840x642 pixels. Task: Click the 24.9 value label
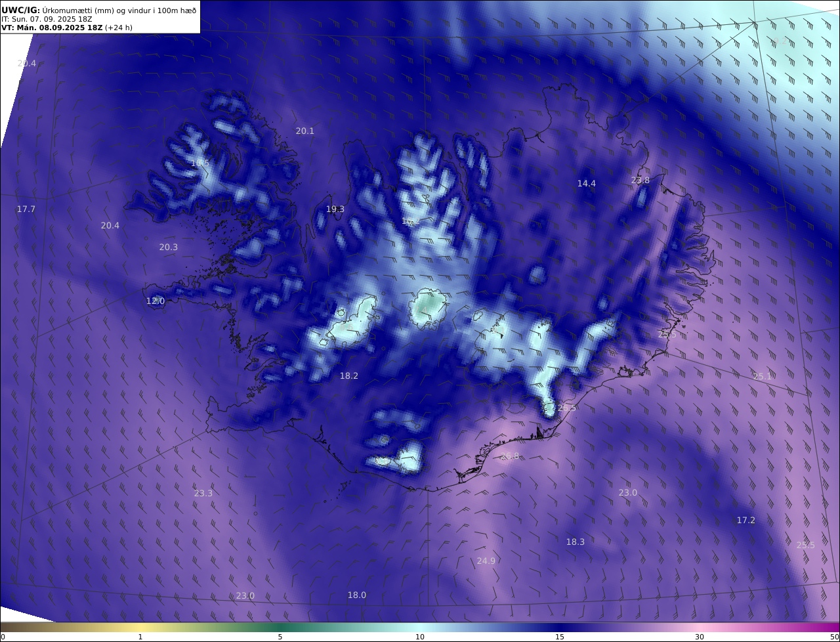pyautogui.click(x=486, y=561)
